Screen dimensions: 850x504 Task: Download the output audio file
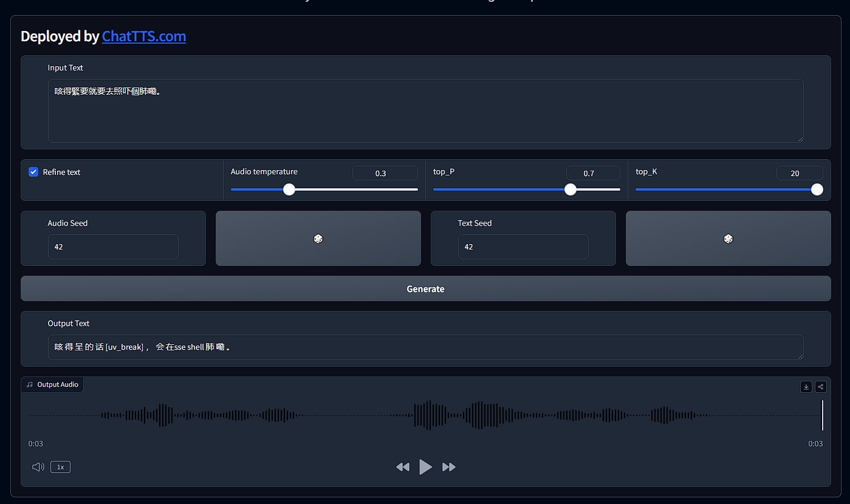806,387
